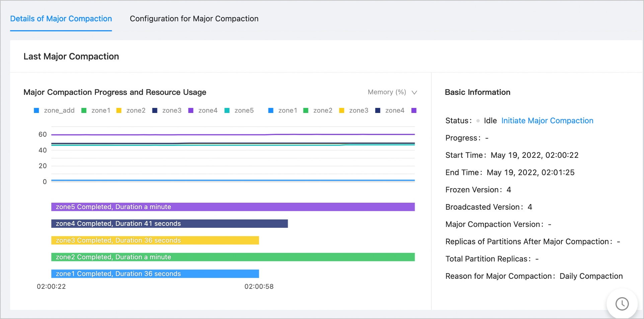Click the navy-swatch zone3 legend icon
Viewport: 644px width, 319px height.
pos(155,111)
